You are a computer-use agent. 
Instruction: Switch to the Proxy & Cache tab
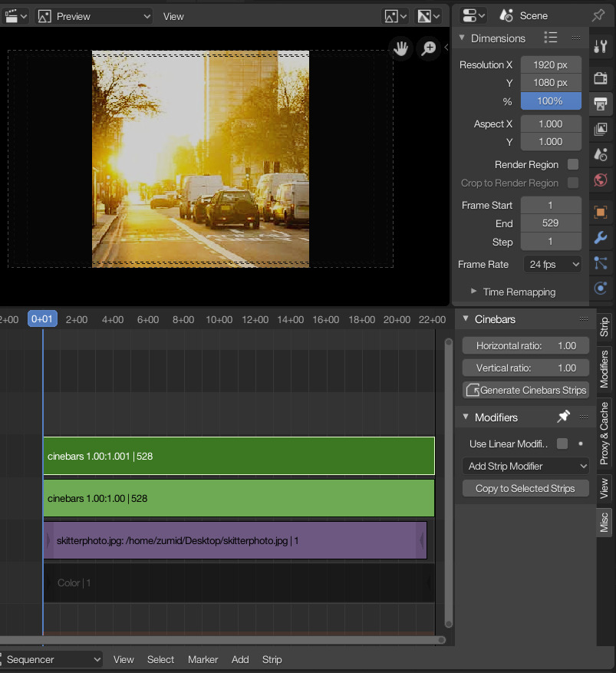pyautogui.click(x=604, y=432)
